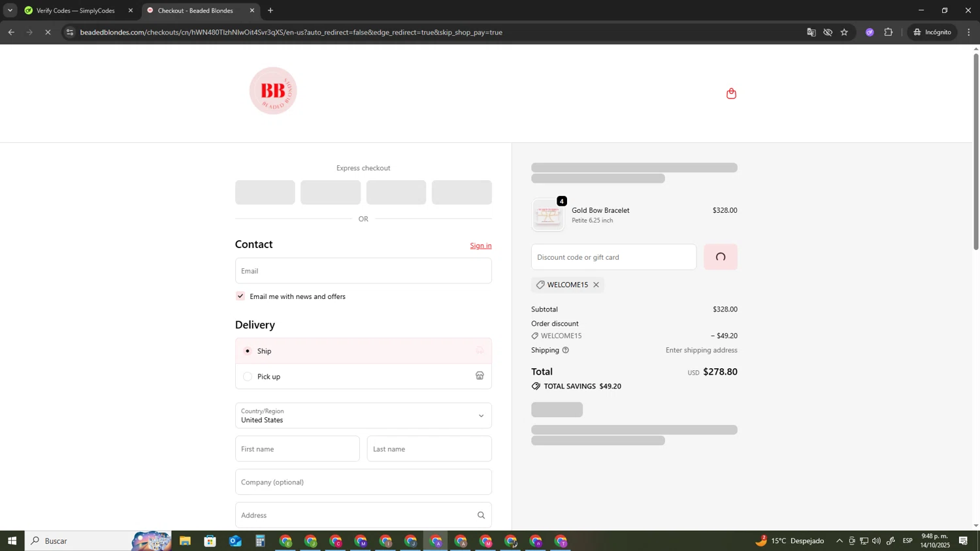Close the Verify Codes — SimplyCodes tab
980x551 pixels.
click(131, 10)
